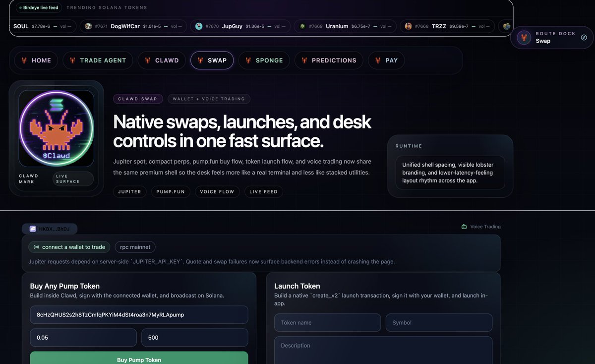
Task: Click the lobster icon on Home tab
Action: coord(24,61)
